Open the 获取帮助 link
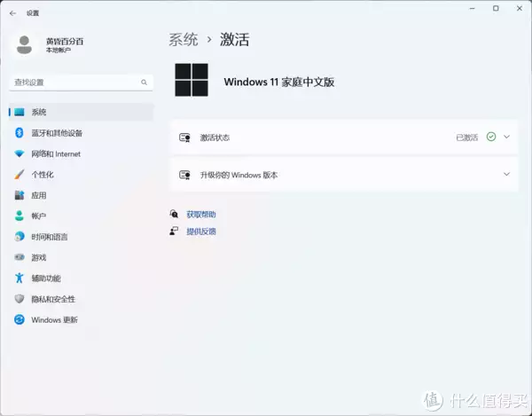 (x=201, y=215)
